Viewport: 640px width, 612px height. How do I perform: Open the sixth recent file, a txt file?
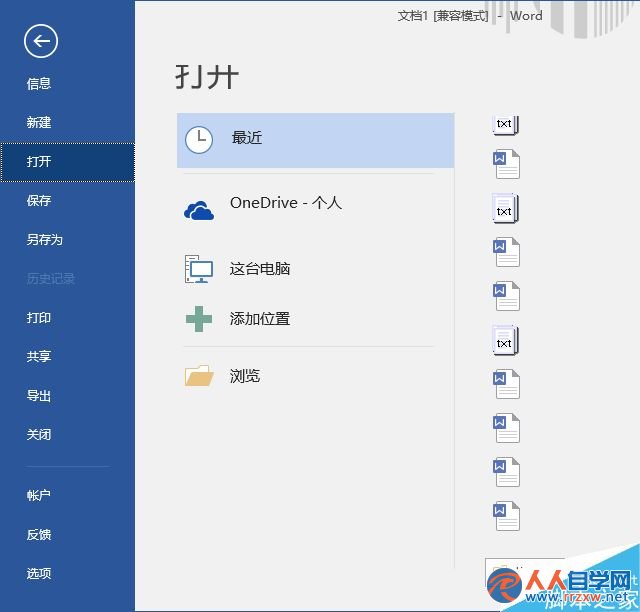coord(506,340)
